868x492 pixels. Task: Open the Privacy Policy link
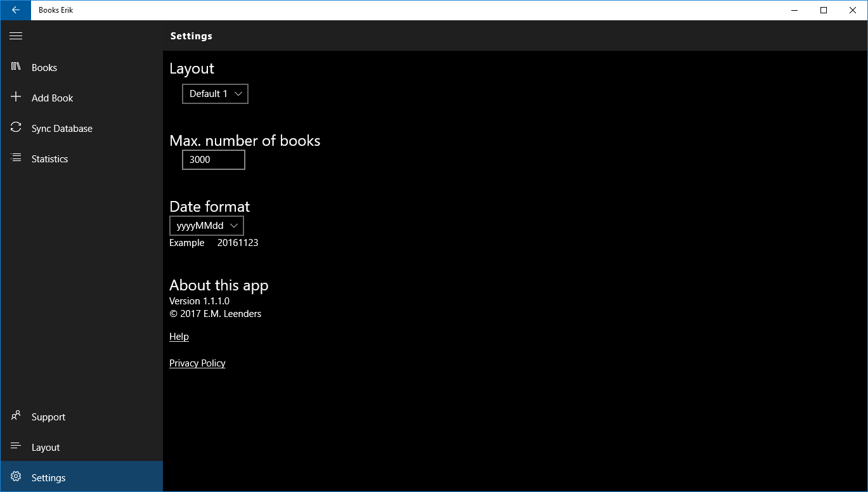pyautogui.click(x=197, y=363)
